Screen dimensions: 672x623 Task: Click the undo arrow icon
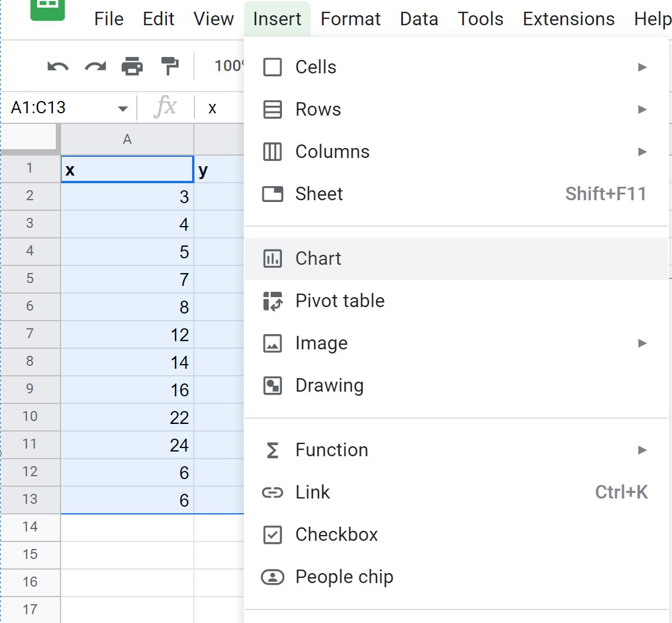[x=58, y=66]
